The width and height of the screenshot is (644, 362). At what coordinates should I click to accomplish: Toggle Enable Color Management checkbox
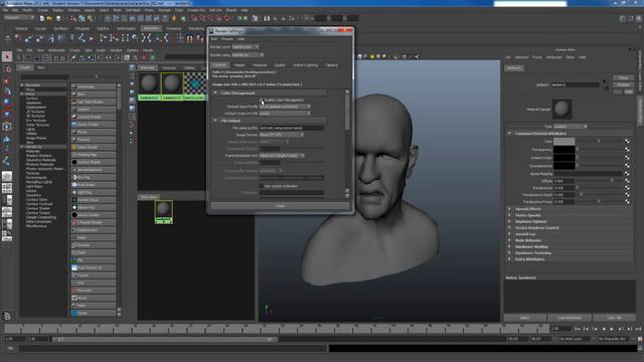pos(261,100)
